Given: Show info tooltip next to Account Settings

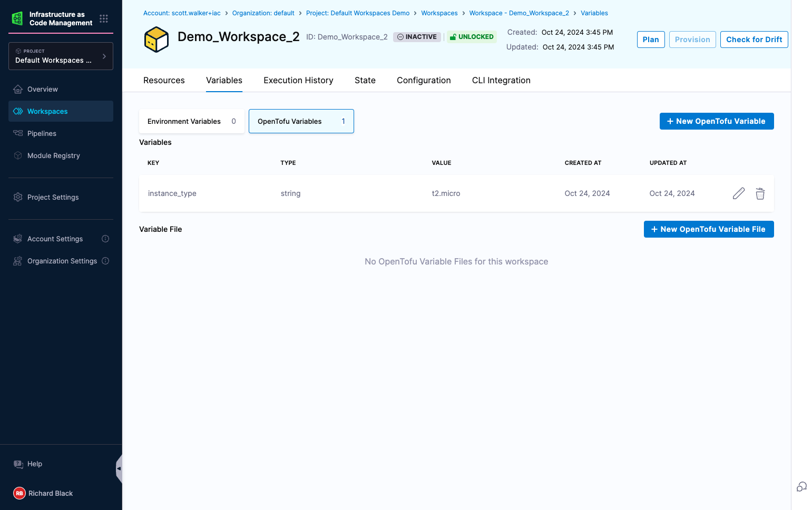Looking at the screenshot, I should click(105, 239).
